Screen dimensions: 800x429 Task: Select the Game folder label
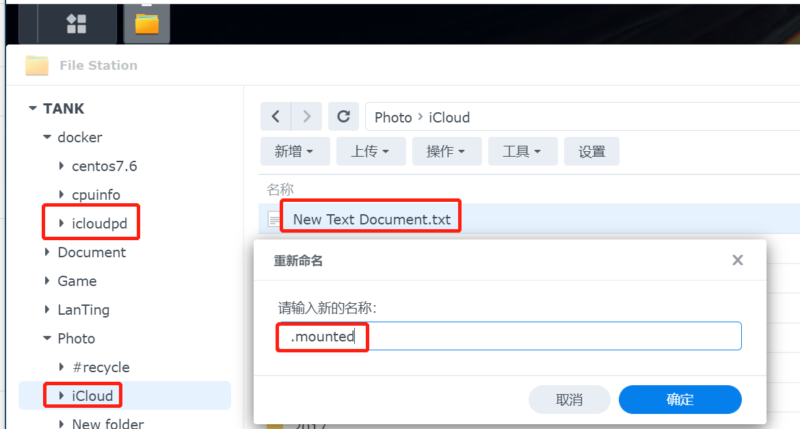77,281
